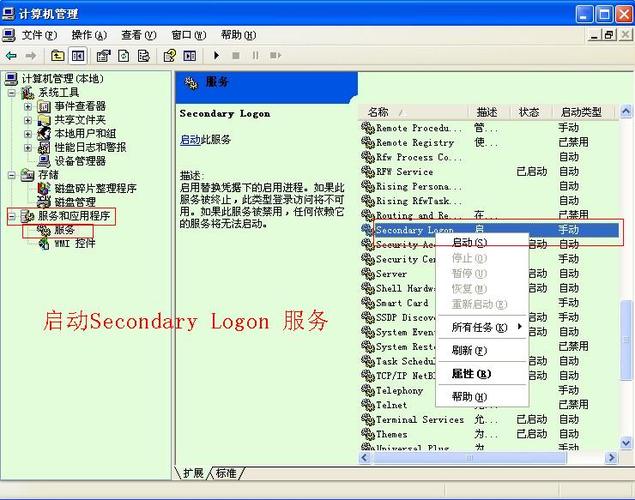This screenshot has height=500, width=635.
Task: Click the gear icon beside Terminal Services
Action: tap(368, 419)
